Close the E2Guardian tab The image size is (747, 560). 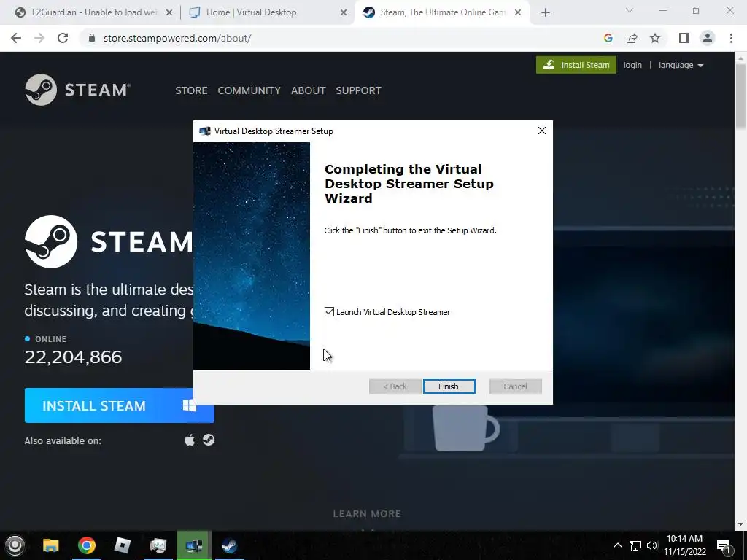pyautogui.click(x=169, y=13)
